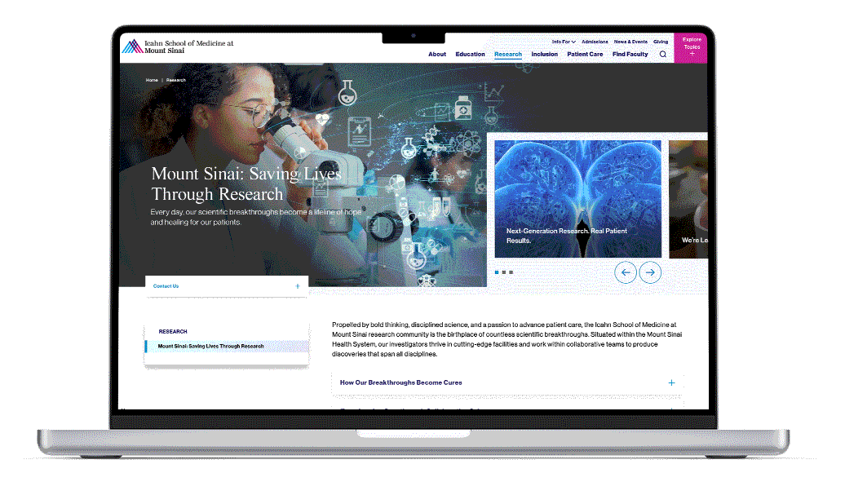Open the pink Explore Topics button
This screenshot has height=504, width=845.
(692, 46)
